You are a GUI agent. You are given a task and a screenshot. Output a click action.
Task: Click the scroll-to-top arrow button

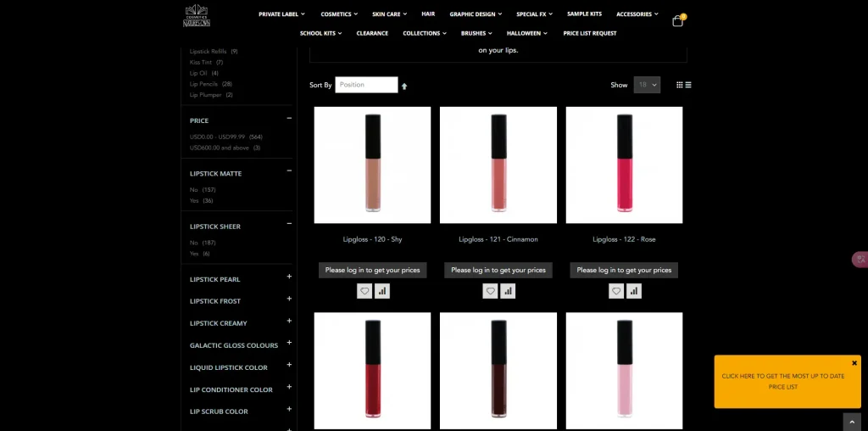tap(852, 422)
